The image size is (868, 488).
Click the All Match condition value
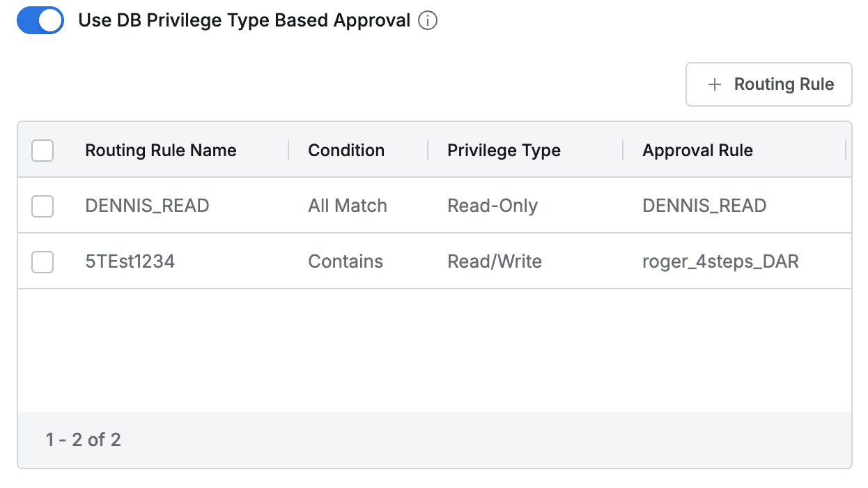(348, 205)
